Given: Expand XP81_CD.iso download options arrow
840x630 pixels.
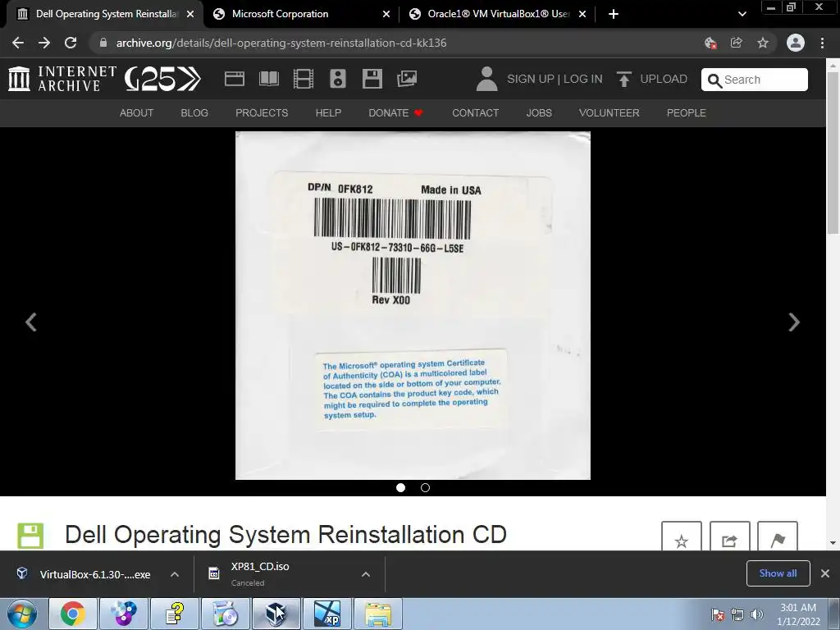Looking at the screenshot, I should point(366,574).
